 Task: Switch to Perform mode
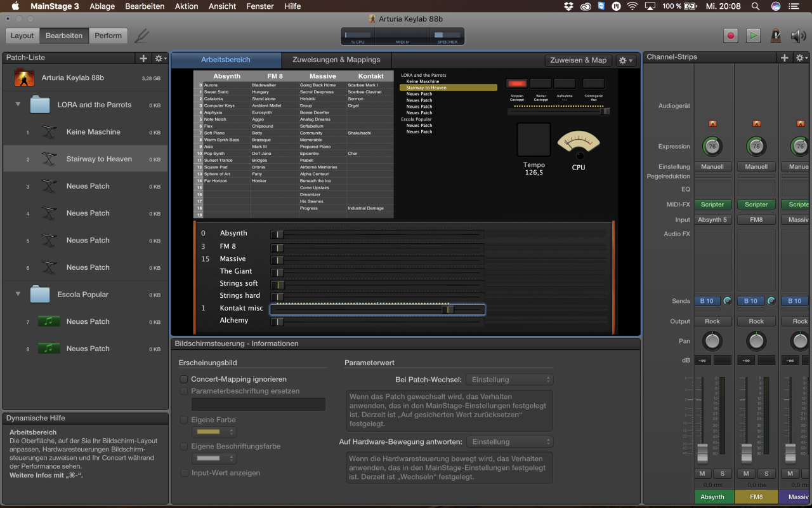[x=108, y=36]
